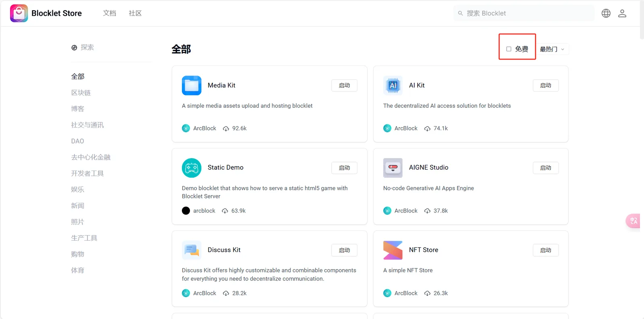Click the AI Kit chip icon

pyautogui.click(x=393, y=85)
